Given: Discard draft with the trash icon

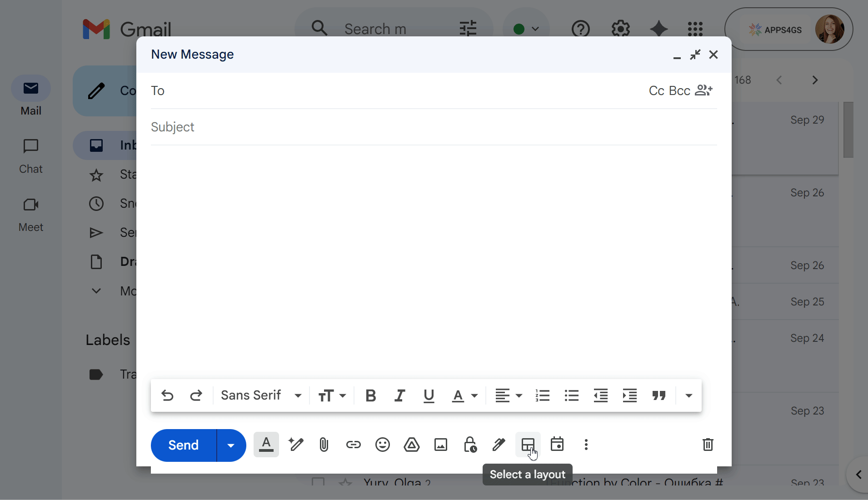Looking at the screenshot, I should [x=708, y=445].
